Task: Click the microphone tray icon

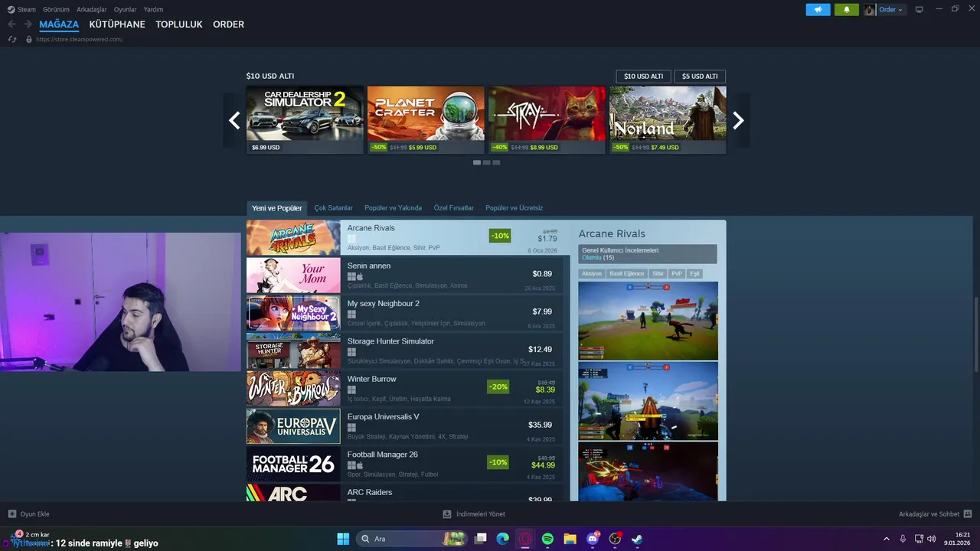Action: tap(903, 539)
